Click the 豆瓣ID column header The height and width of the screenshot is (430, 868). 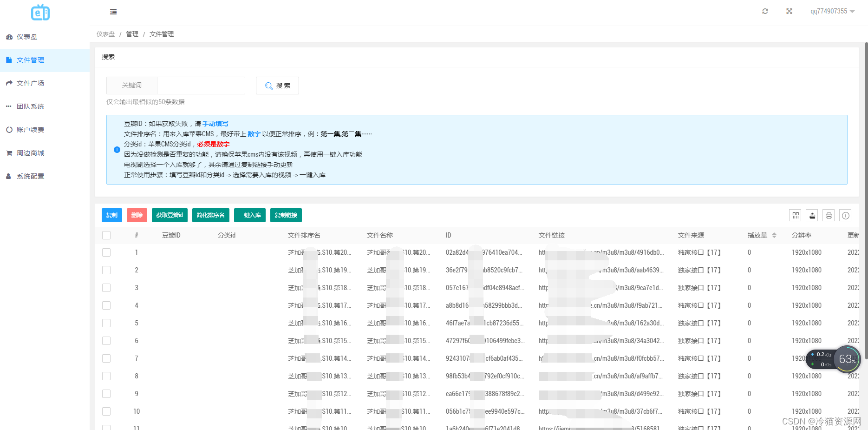pyautogui.click(x=171, y=235)
